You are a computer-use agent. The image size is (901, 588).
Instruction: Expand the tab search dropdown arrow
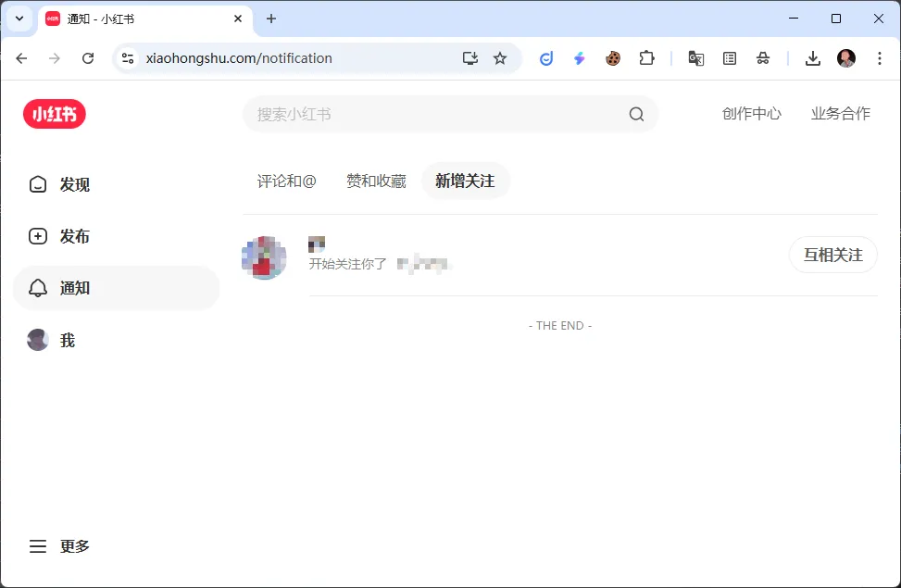pos(19,19)
